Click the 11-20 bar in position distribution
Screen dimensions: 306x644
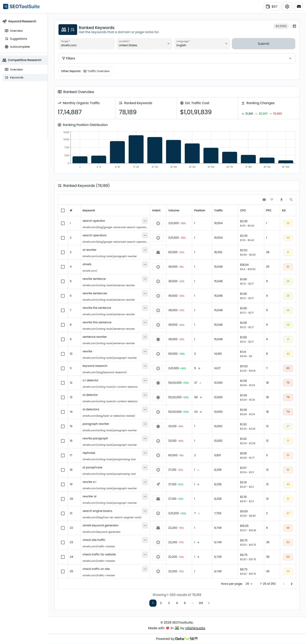pyautogui.click(x=136, y=149)
